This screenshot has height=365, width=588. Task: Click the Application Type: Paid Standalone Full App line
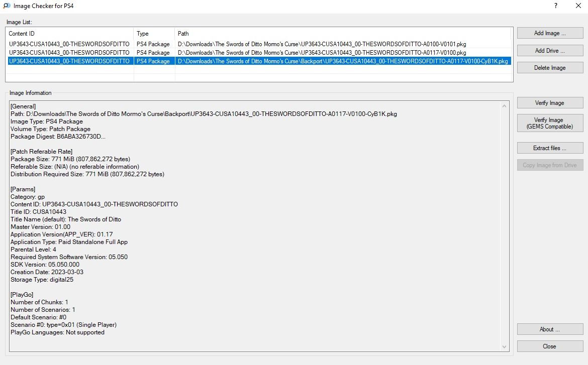pos(69,242)
